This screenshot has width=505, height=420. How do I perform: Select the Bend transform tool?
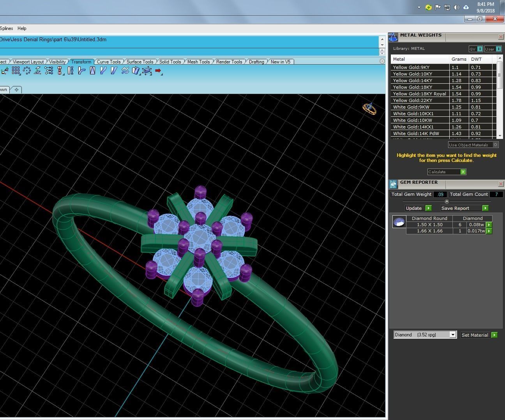pyautogui.click(x=81, y=70)
